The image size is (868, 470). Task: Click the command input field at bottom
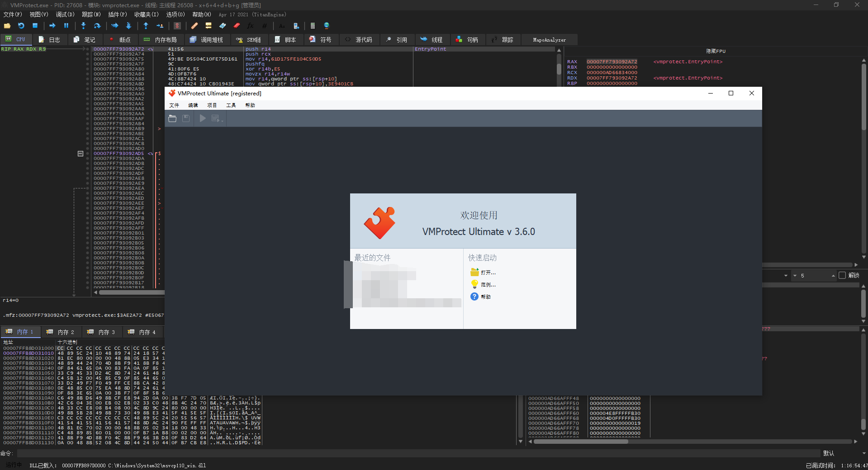pyautogui.click(x=418, y=453)
